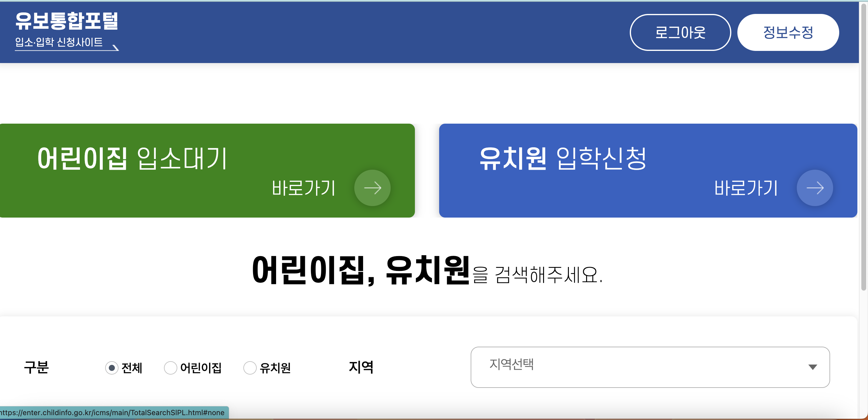Select the 유치원 radio button

[250, 368]
